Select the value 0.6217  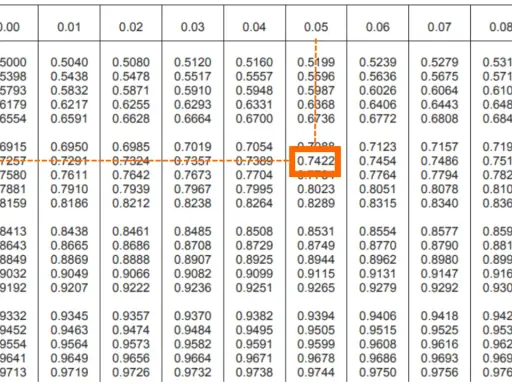pos(69,105)
